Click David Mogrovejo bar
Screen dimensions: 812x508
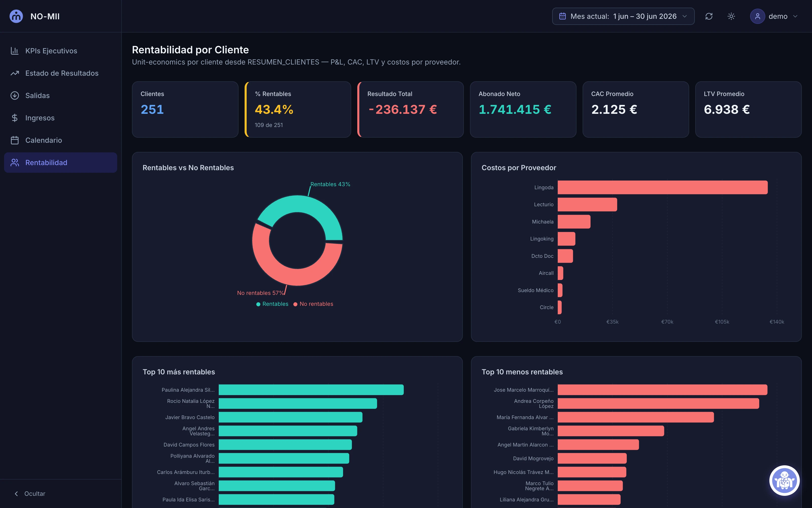point(592,458)
